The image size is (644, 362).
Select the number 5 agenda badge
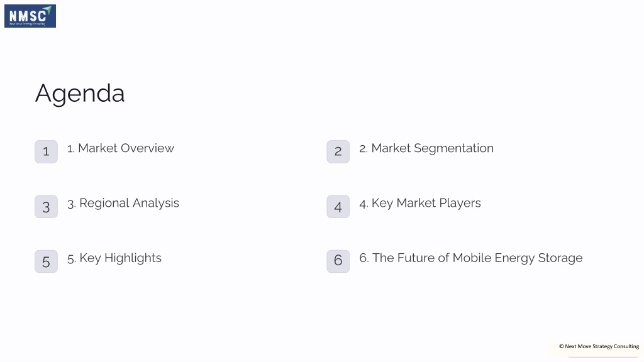point(46,261)
